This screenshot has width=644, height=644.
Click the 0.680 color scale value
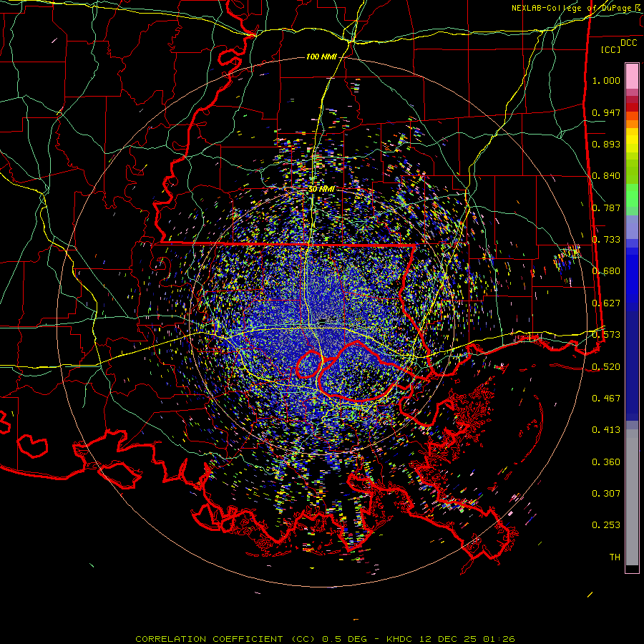pos(606,271)
